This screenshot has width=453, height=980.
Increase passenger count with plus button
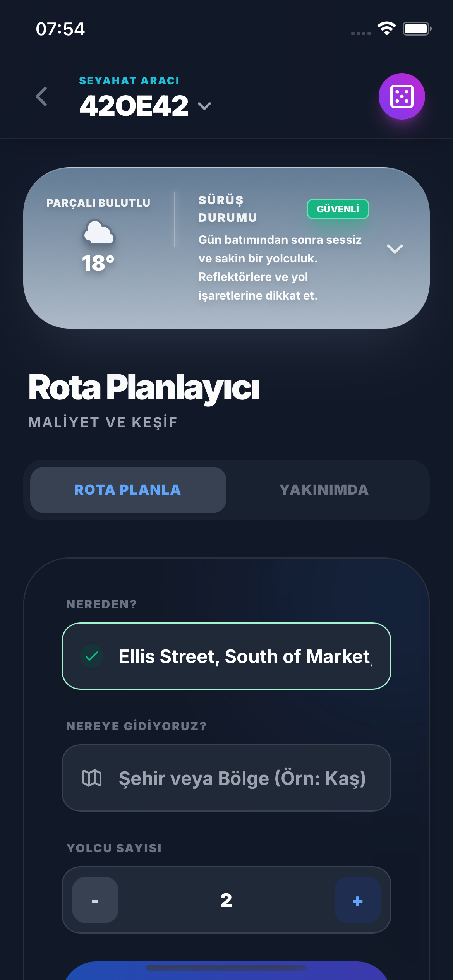[x=357, y=900]
